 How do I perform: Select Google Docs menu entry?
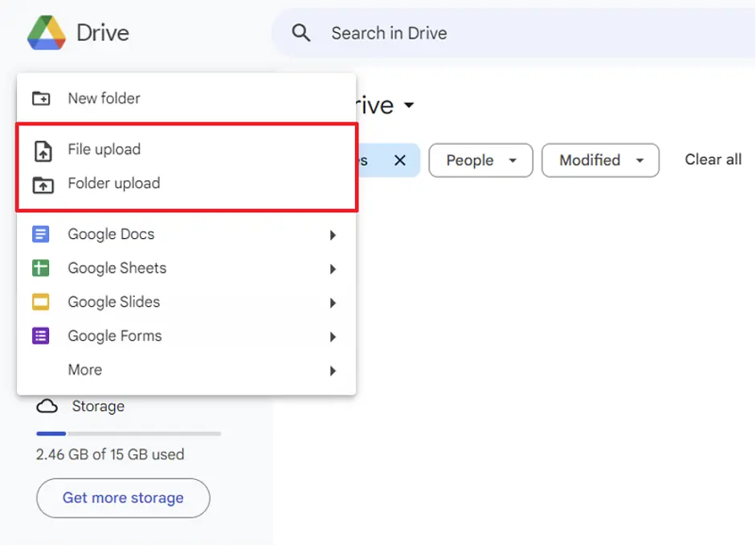pyautogui.click(x=186, y=234)
